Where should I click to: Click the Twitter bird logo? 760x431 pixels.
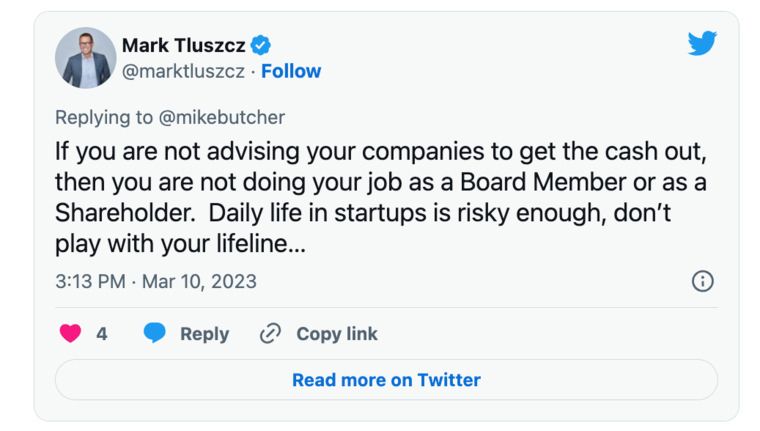[702, 43]
